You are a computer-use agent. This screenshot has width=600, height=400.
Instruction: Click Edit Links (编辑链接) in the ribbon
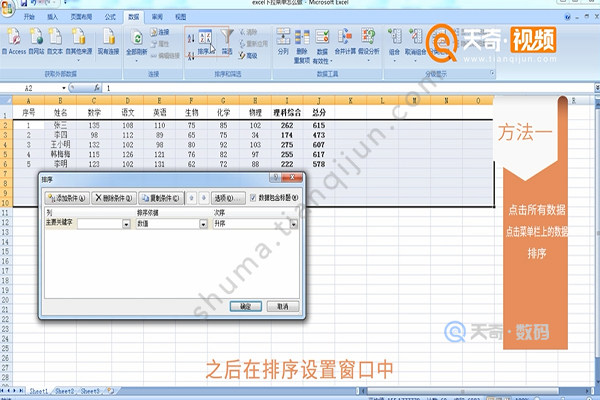tap(165, 56)
